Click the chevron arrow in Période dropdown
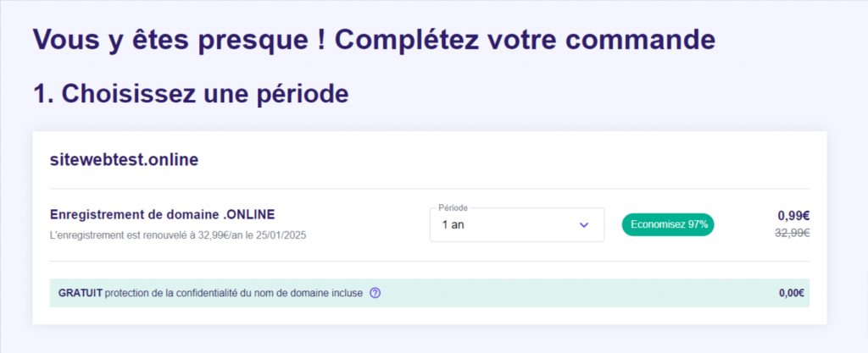 click(x=583, y=225)
